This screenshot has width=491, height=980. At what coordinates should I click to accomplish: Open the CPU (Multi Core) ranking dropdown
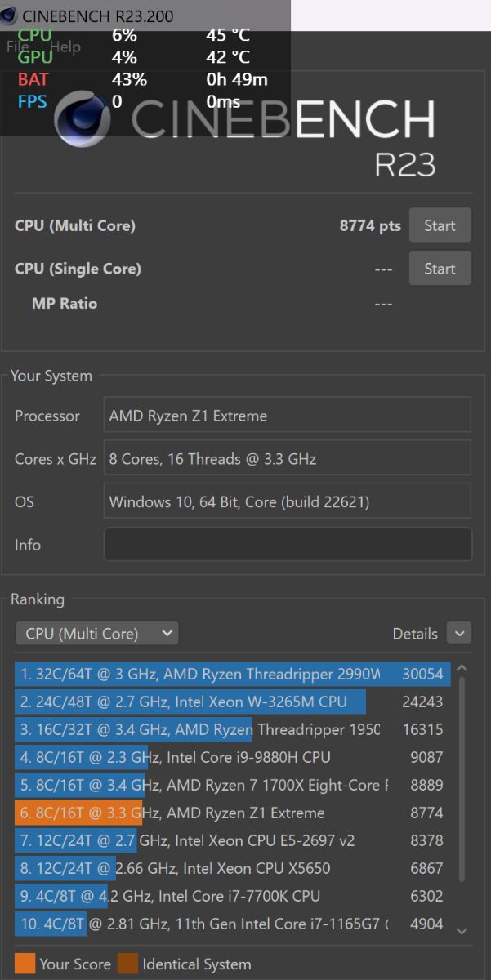(x=97, y=634)
